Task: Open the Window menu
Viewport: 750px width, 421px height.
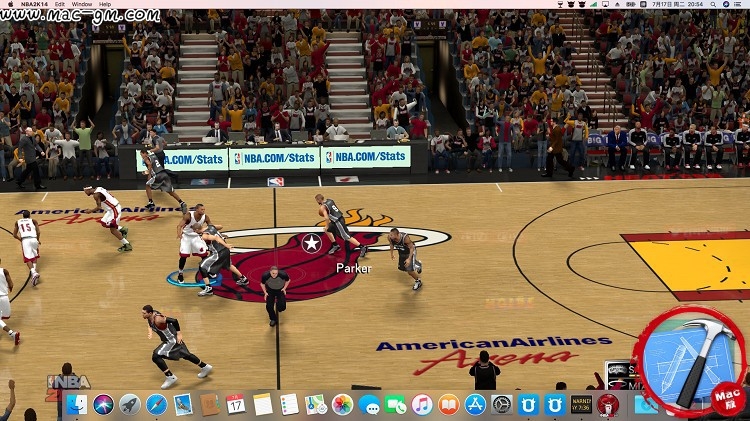Action: [82, 4]
